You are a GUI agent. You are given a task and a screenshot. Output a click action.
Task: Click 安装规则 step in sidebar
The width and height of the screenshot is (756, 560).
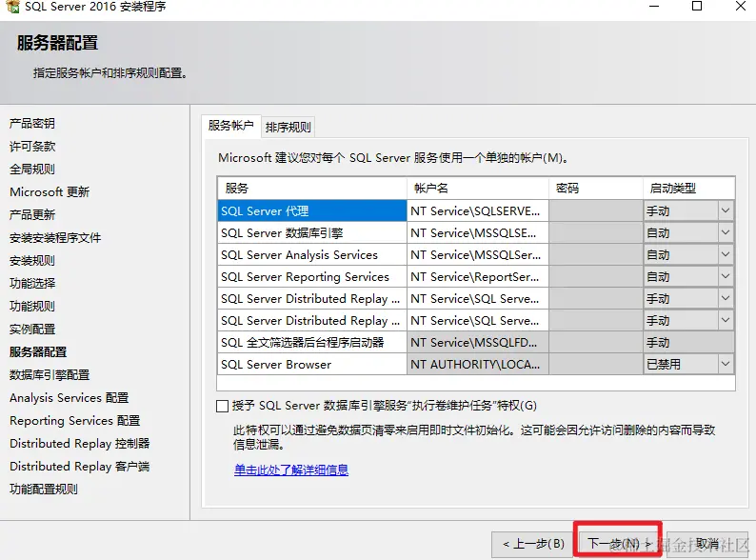point(32,260)
